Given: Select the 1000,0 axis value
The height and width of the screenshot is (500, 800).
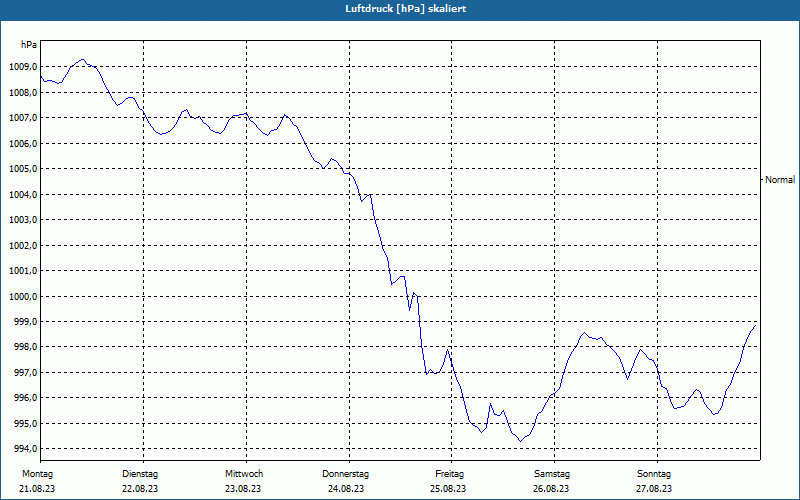Looking at the screenshot, I should 22,297.
